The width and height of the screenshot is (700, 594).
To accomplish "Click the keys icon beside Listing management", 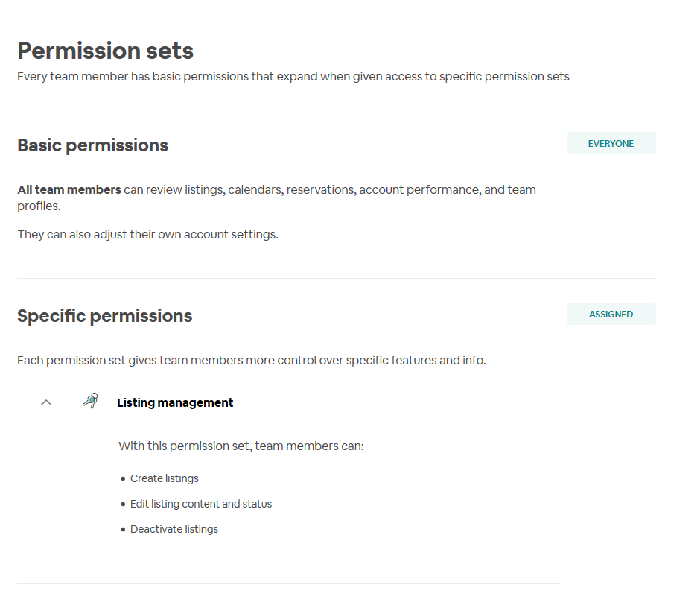I will click(x=90, y=402).
